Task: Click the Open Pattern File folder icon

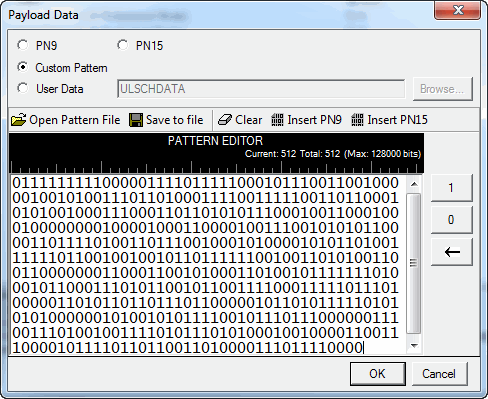Action: 19,120
